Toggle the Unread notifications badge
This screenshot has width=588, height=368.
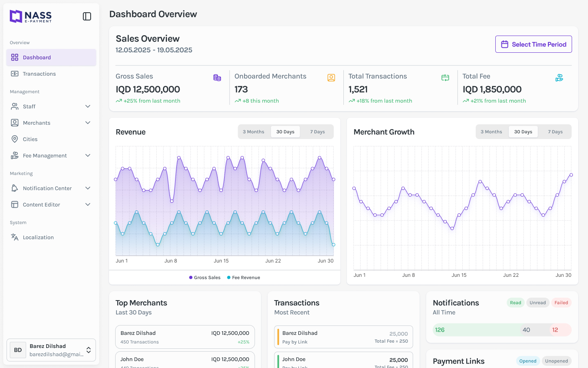(x=538, y=303)
